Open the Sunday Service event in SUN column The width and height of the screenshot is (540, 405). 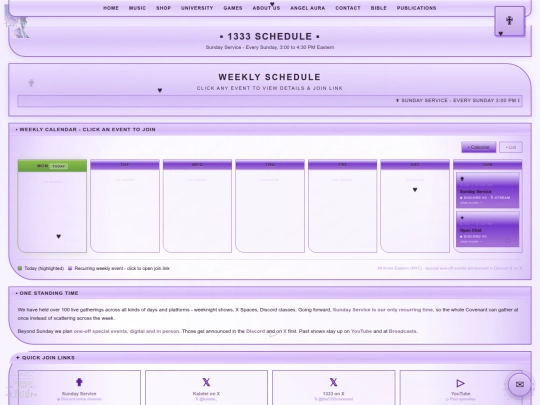(487, 190)
